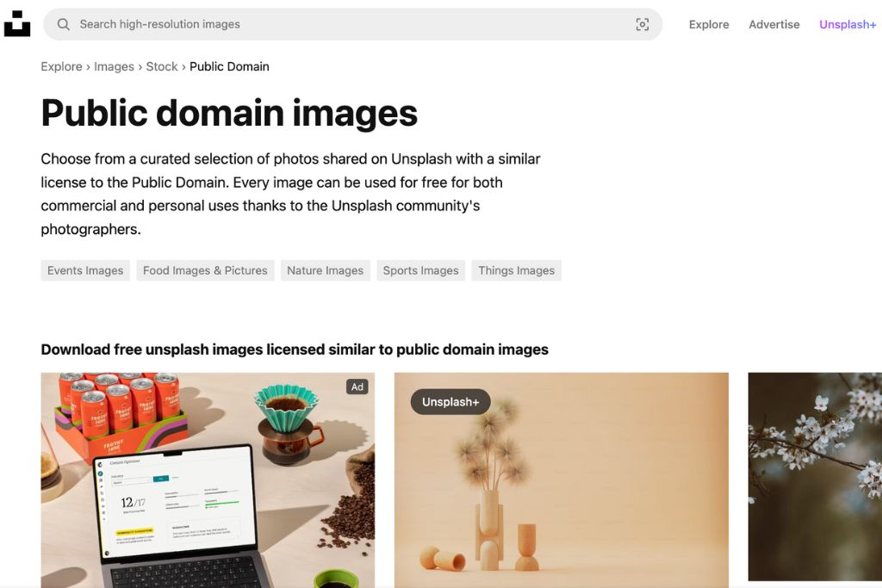Select Food Images & Pictures tag

pos(205,270)
